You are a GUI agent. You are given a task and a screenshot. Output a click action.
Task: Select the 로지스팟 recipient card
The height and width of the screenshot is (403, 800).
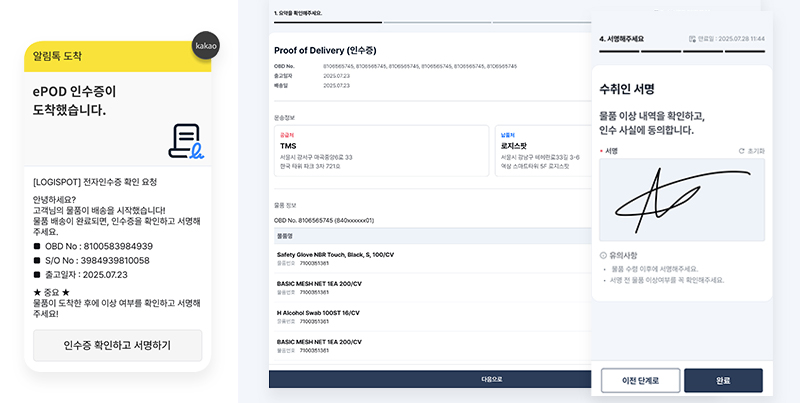542,151
